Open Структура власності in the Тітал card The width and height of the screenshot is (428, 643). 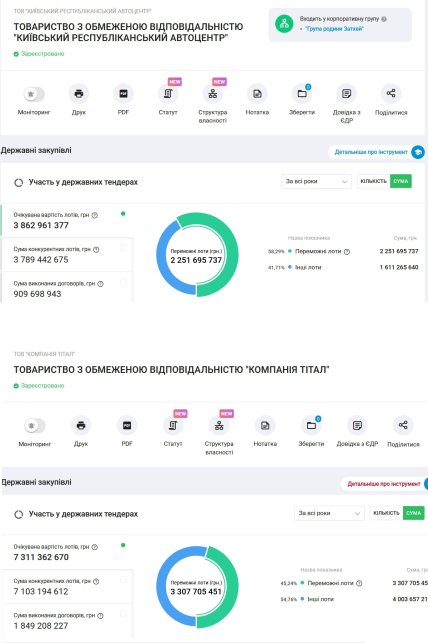click(x=219, y=425)
